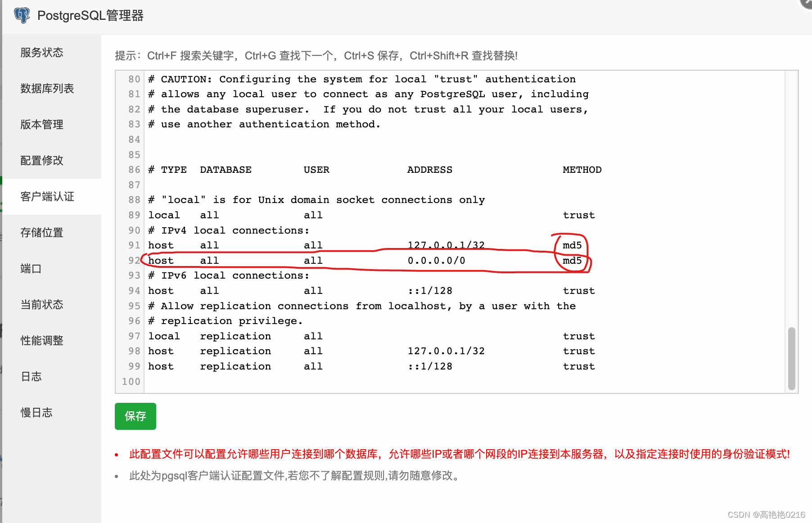Click the PostgreSQL elephant logo icon
Image resolution: width=812 pixels, height=523 pixels.
tap(22, 15)
